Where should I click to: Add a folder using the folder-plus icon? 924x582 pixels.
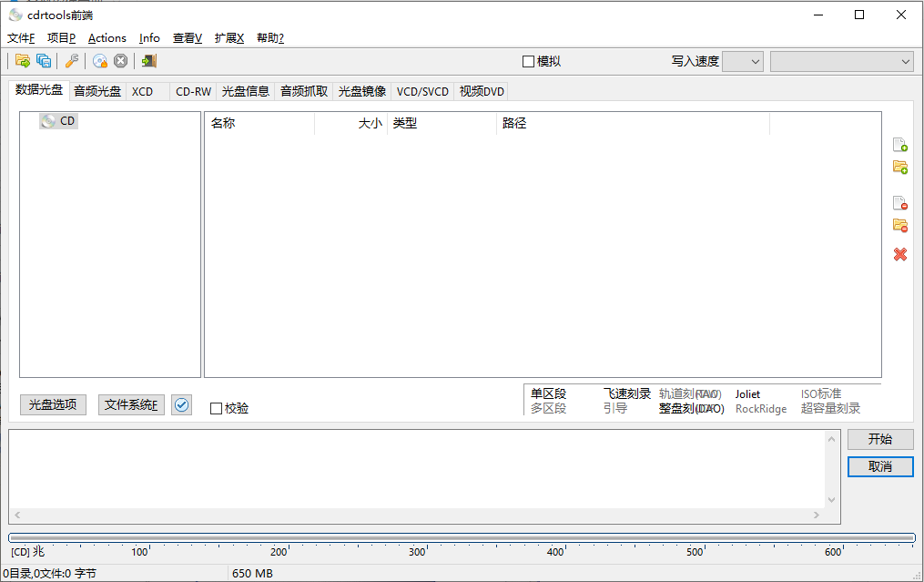(x=899, y=167)
